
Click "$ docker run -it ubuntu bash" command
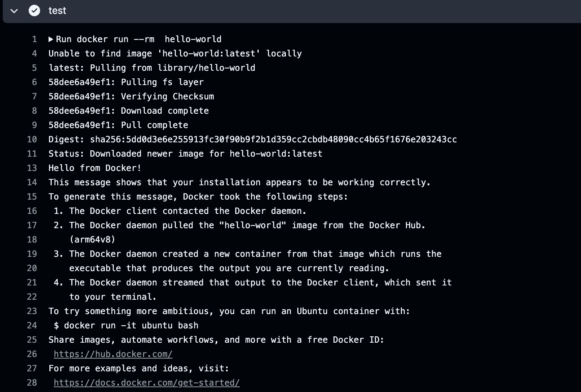(126, 326)
